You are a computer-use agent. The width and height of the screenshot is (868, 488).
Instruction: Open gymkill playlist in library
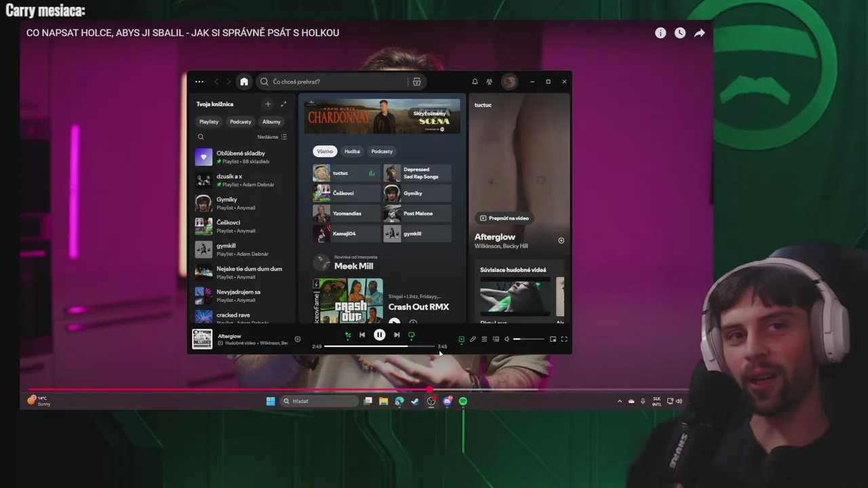click(242, 249)
